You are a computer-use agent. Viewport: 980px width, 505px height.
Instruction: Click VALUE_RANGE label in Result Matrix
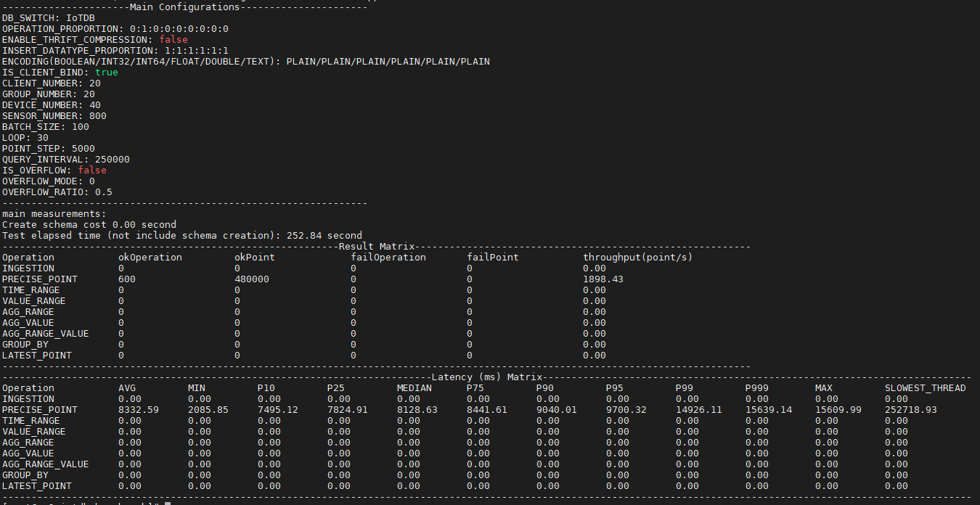pyautogui.click(x=34, y=301)
